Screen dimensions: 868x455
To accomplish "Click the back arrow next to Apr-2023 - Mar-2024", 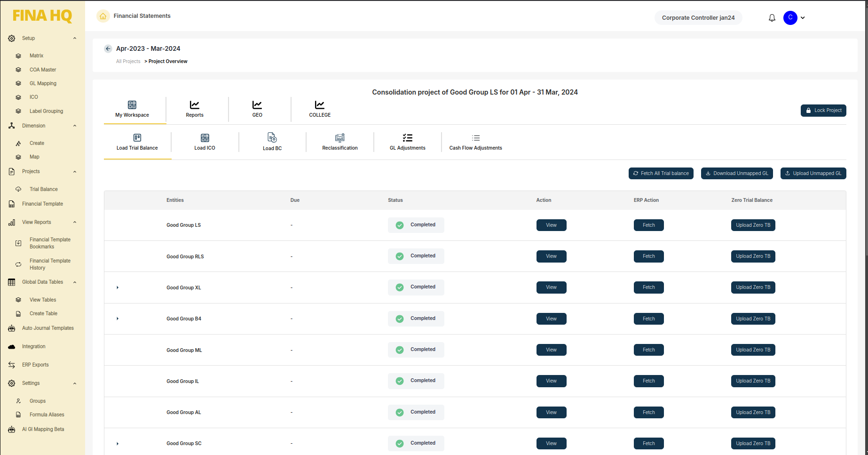I will 108,48.
